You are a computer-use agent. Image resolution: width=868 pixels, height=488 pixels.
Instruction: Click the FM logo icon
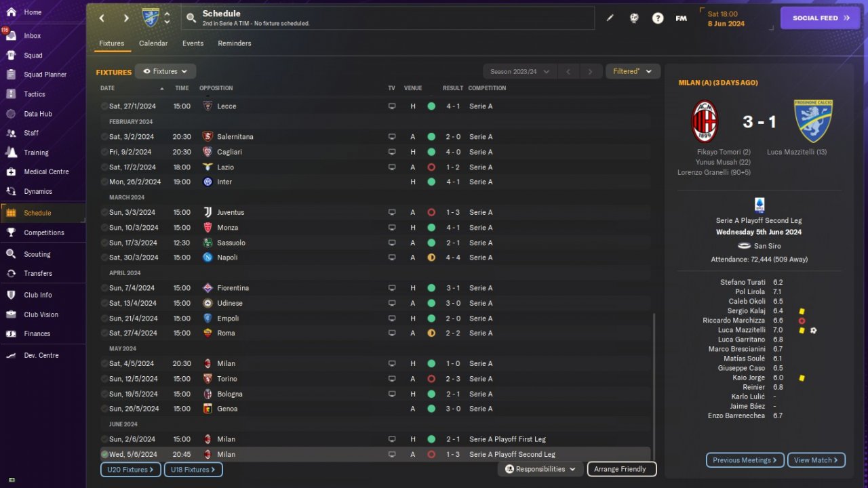681,18
